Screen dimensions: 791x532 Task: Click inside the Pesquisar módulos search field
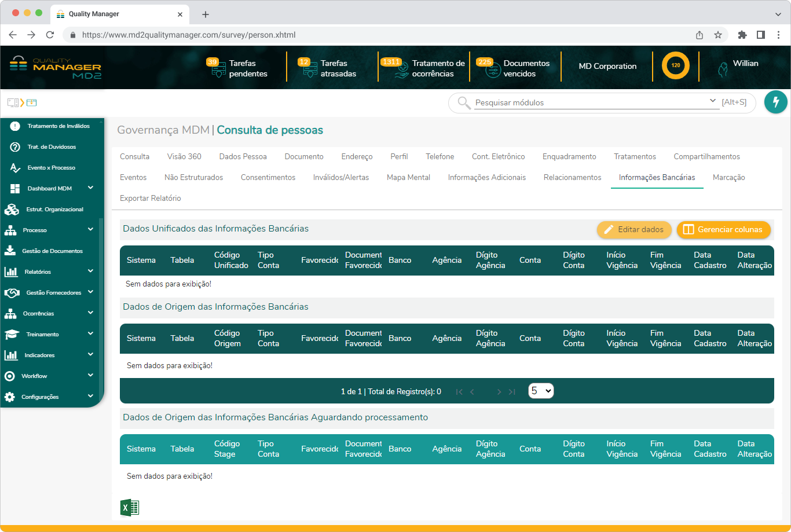579,102
